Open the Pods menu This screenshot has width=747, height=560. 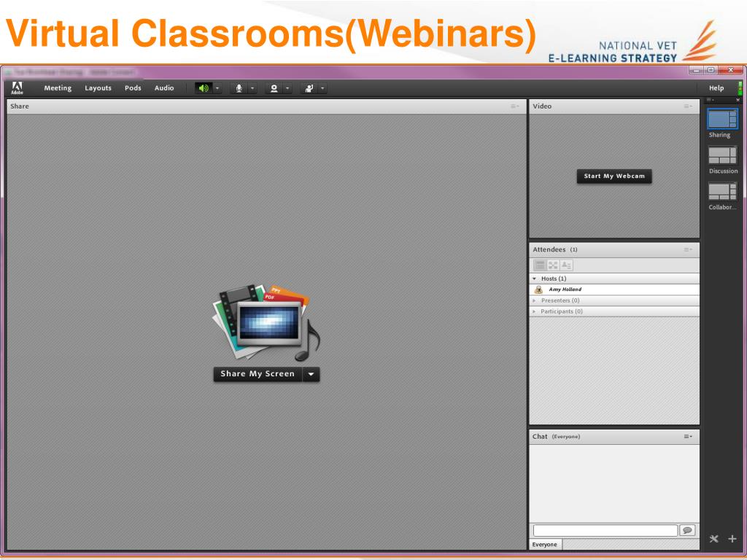[x=133, y=88]
